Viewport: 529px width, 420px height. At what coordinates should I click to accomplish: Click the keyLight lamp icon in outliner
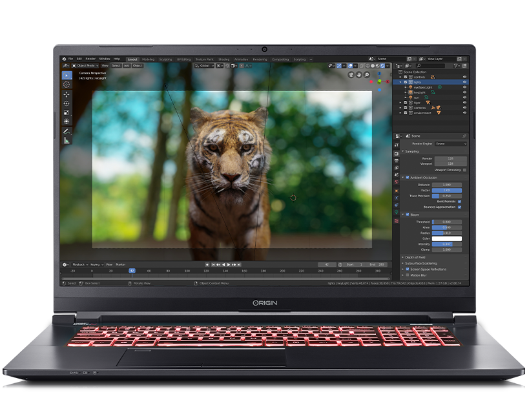(x=411, y=92)
